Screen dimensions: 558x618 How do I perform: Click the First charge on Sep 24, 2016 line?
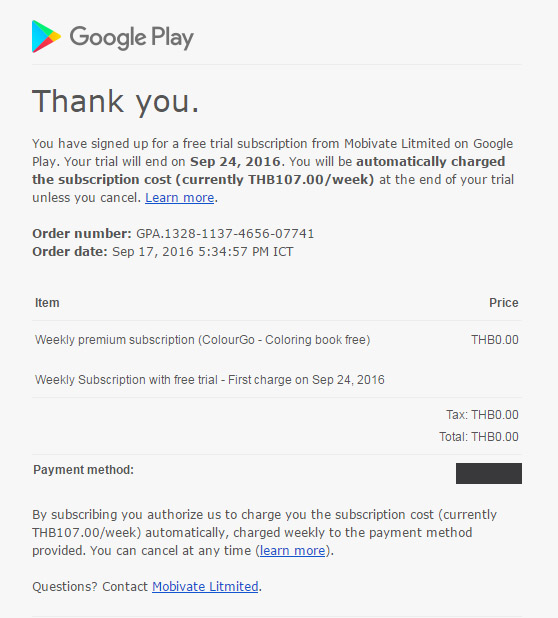[x=210, y=380]
